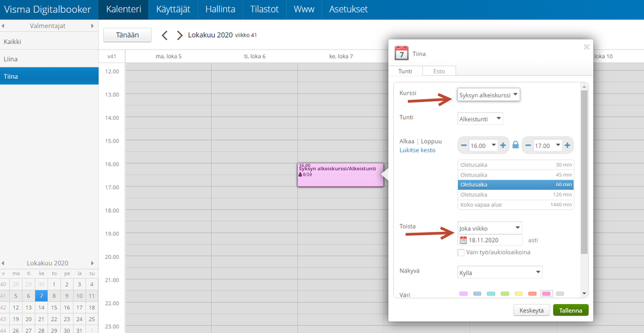Click the ma, loka 5 column header
This screenshot has height=333, width=644.
click(168, 56)
